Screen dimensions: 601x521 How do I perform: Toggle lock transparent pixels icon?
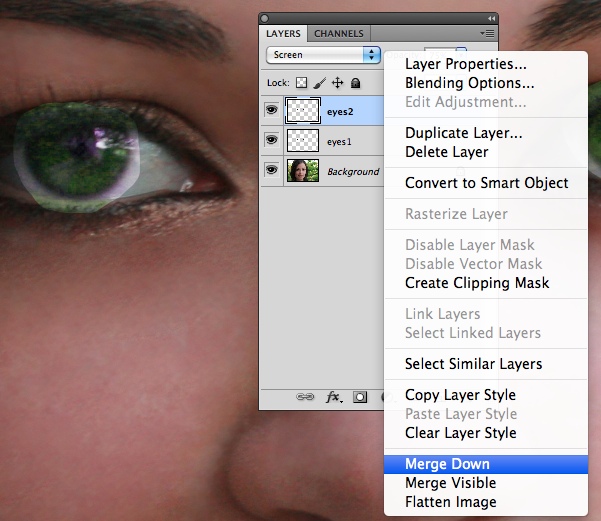click(x=302, y=83)
